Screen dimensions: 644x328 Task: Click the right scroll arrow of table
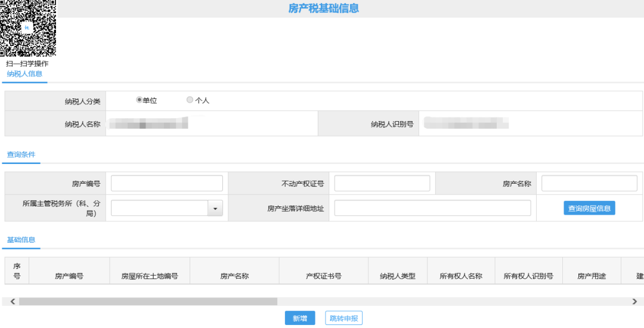tap(634, 302)
